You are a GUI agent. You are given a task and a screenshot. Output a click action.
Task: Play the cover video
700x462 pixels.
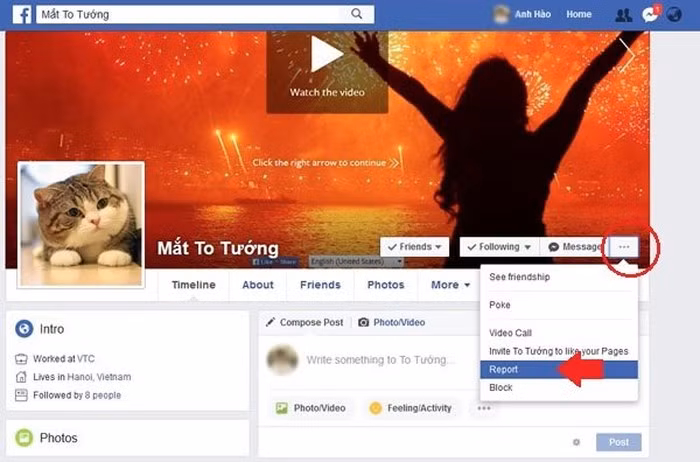tap(327, 55)
